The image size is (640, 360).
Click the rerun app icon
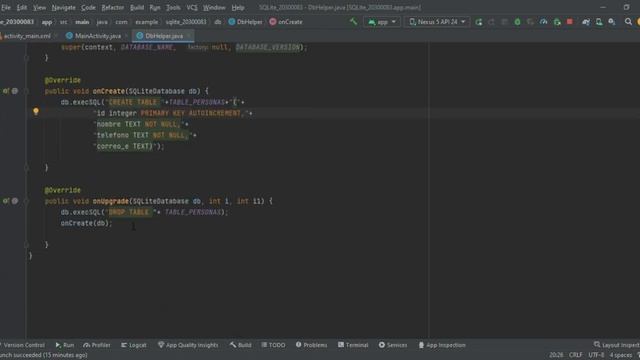coord(479,22)
